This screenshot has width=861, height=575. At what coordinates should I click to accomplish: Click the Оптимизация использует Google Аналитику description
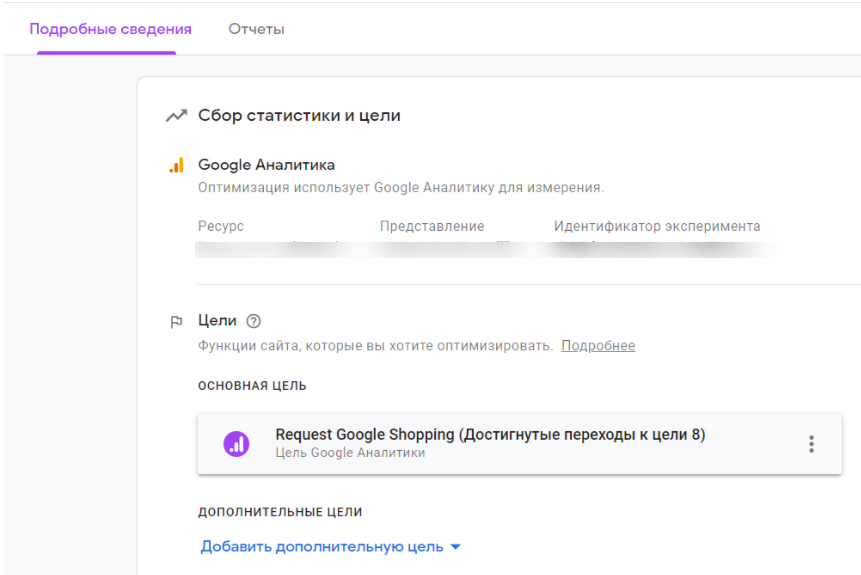click(x=401, y=188)
